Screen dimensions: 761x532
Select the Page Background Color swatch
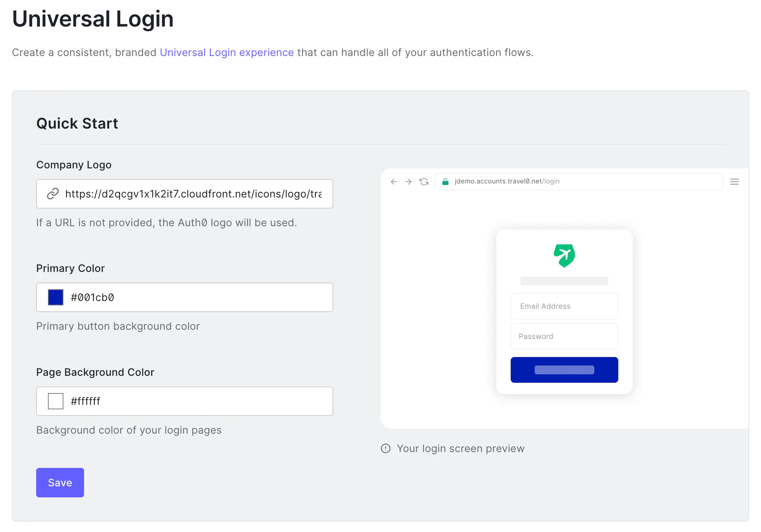coord(55,401)
